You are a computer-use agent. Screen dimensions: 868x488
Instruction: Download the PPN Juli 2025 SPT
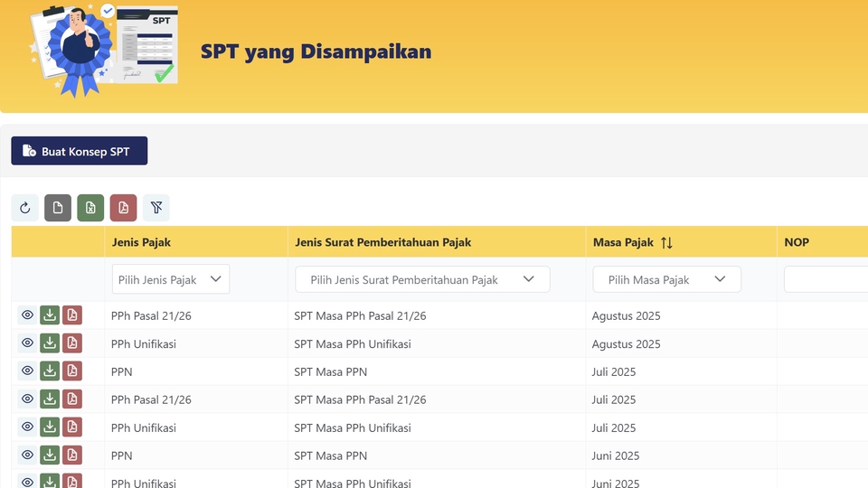click(x=50, y=371)
